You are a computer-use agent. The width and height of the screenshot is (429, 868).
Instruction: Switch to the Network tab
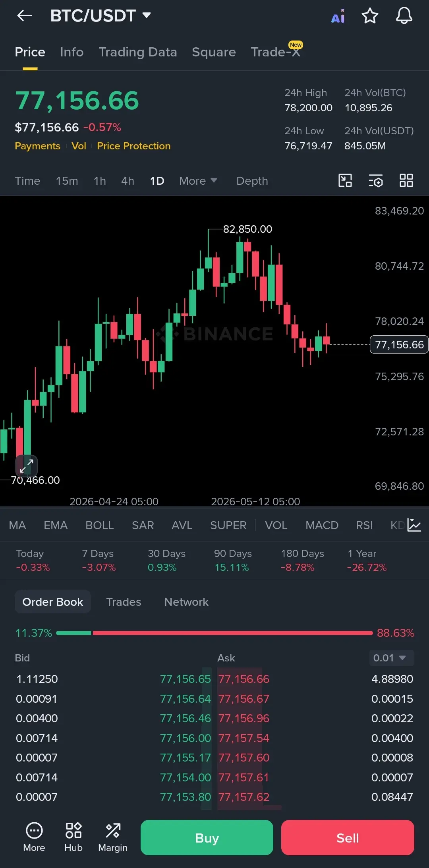186,602
